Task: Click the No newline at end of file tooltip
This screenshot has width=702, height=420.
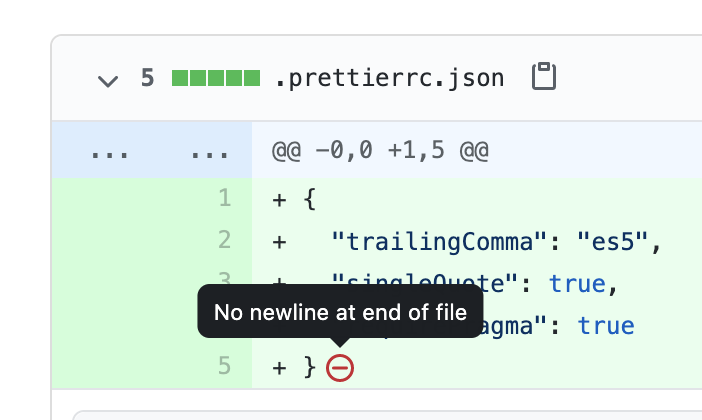Action: [340, 312]
